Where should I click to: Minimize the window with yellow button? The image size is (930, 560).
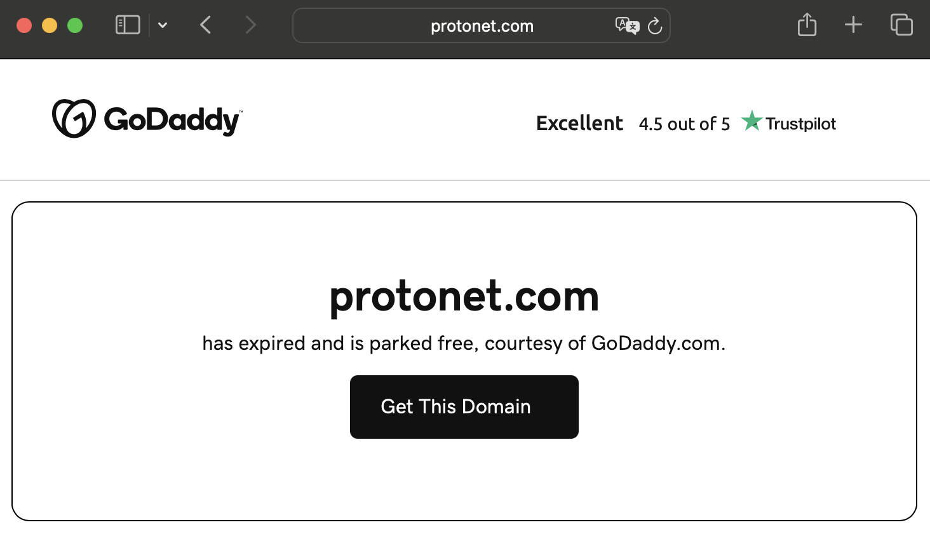pos(50,25)
